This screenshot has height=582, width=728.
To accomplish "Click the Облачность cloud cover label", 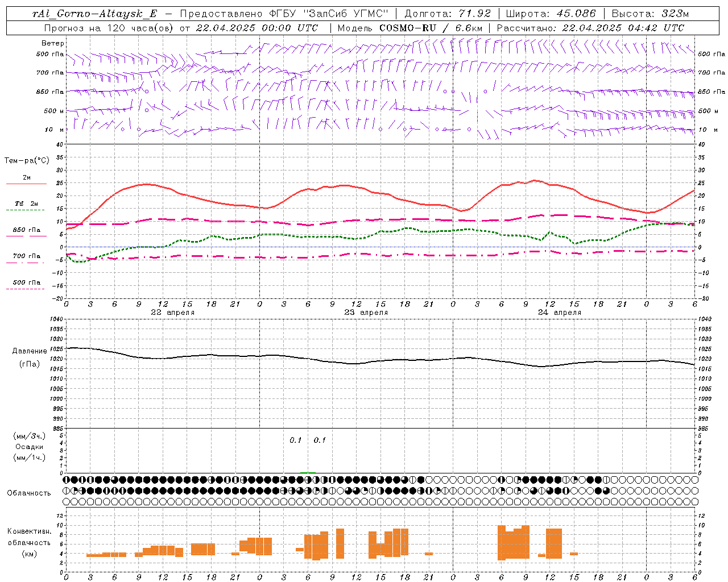I will 29,493.
